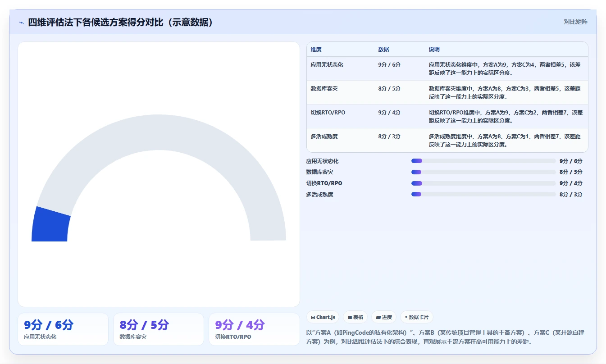Click the 数据库容灾 progress bar
This screenshot has height=364, width=606.
coord(483,172)
